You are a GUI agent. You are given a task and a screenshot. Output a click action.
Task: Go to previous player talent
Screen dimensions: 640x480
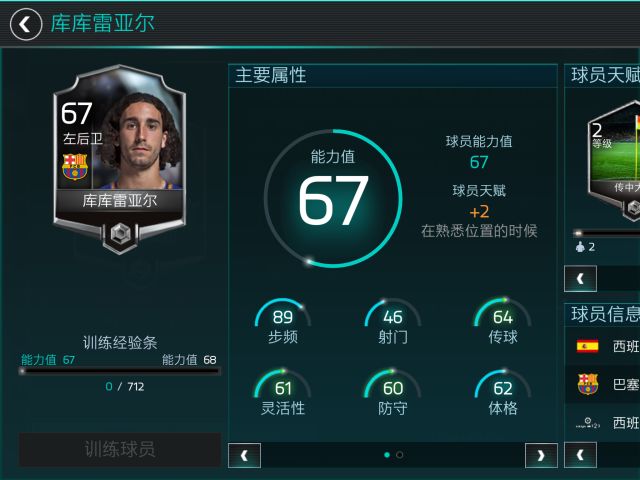coord(580,278)
